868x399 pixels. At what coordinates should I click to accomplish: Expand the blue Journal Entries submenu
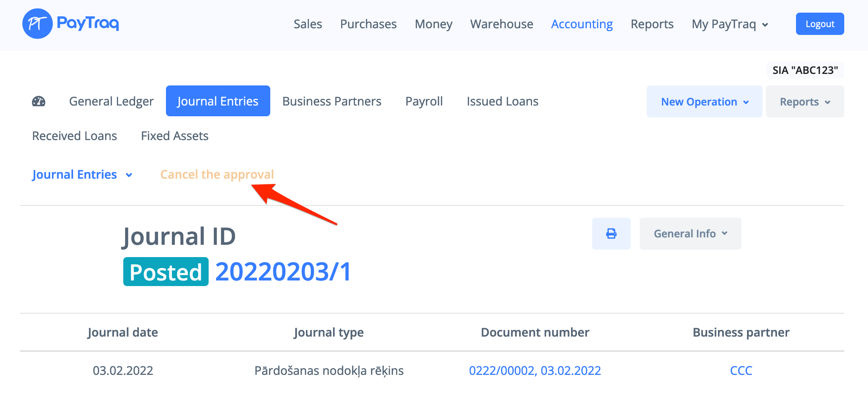pyautogui.click(x=82, y=174)
